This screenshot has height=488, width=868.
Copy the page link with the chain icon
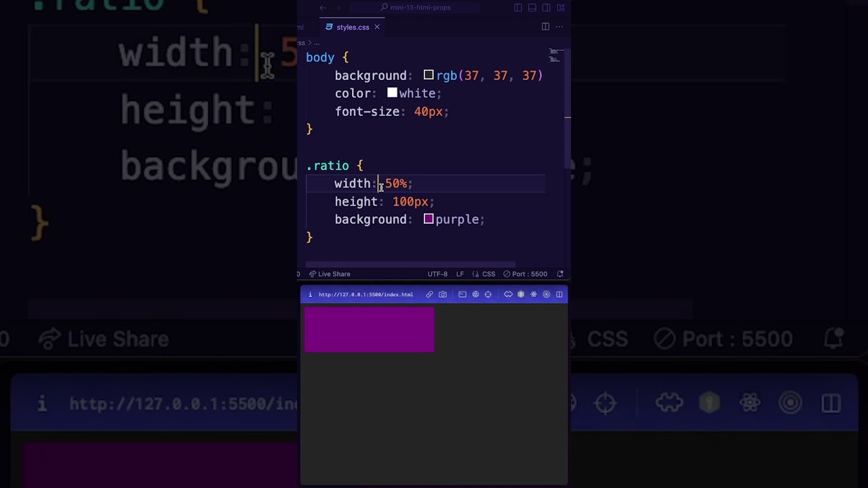pos(429,294)
